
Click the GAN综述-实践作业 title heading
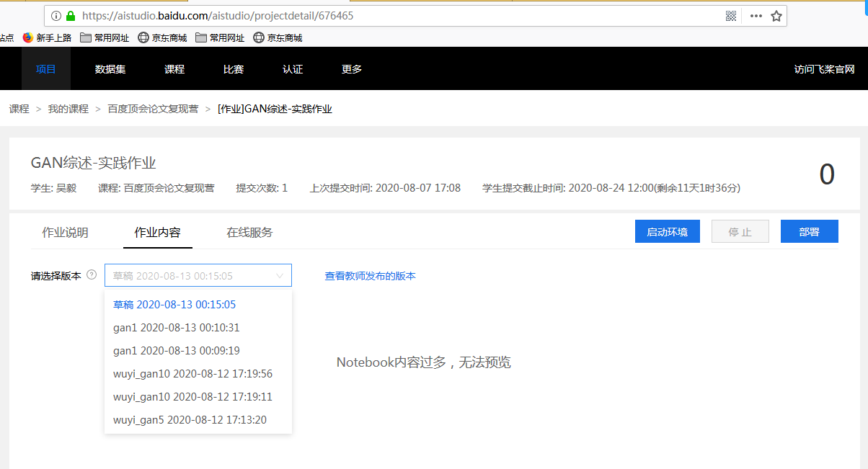[x=94, y=164]
